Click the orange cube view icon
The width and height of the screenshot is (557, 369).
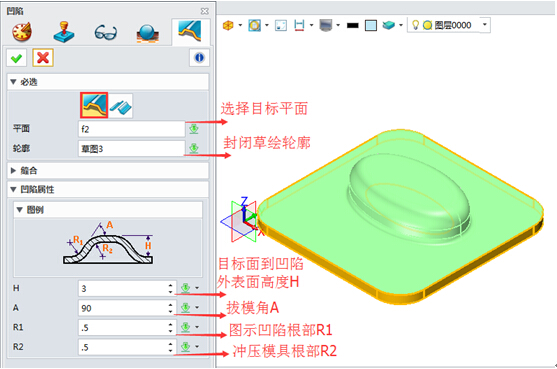click(228, 25)
